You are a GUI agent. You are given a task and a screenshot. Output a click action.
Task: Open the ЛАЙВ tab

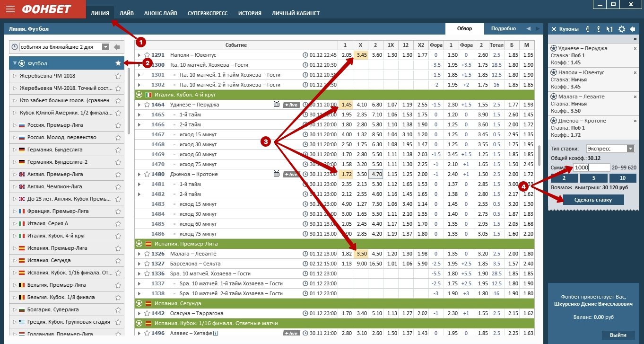(126, 13)
